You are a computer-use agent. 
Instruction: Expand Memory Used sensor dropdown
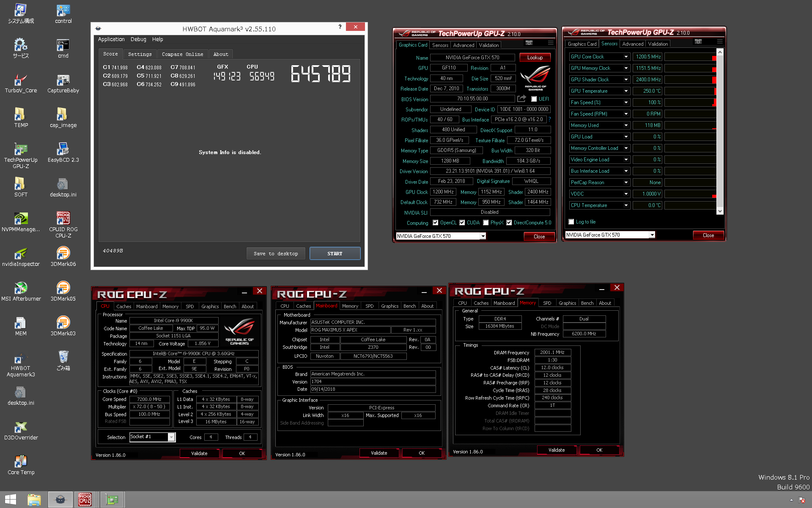[x=626, y=125]
